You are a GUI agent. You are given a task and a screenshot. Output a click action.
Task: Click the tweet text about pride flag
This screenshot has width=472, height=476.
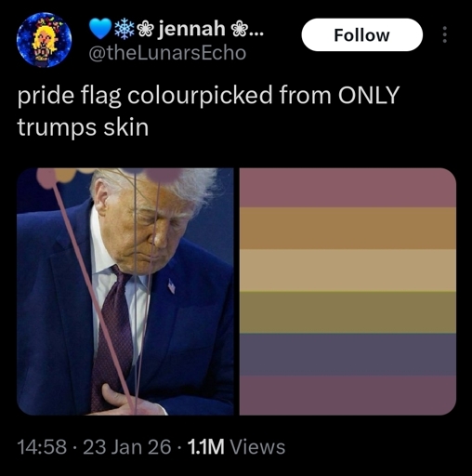[208, 111]
